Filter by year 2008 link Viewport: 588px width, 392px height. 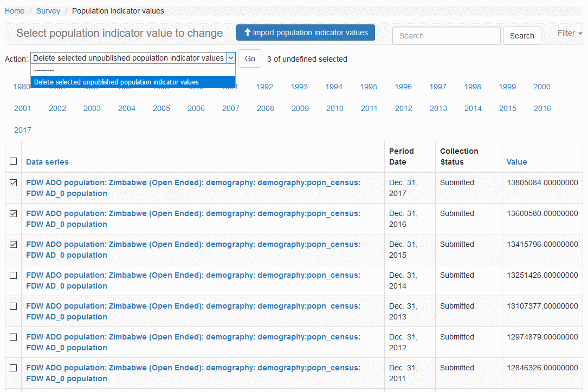(x=266, y=108)
